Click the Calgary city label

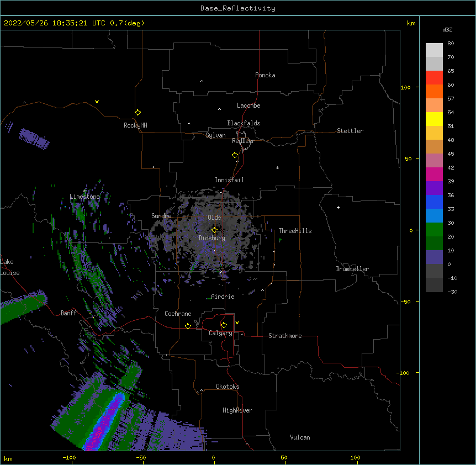point(220,333)
